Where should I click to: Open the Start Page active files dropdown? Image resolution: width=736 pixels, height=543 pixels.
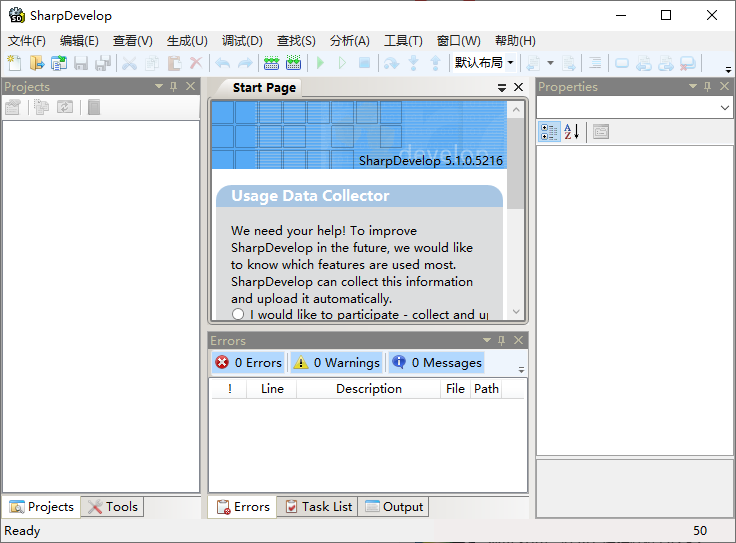(x=502, y=87)
